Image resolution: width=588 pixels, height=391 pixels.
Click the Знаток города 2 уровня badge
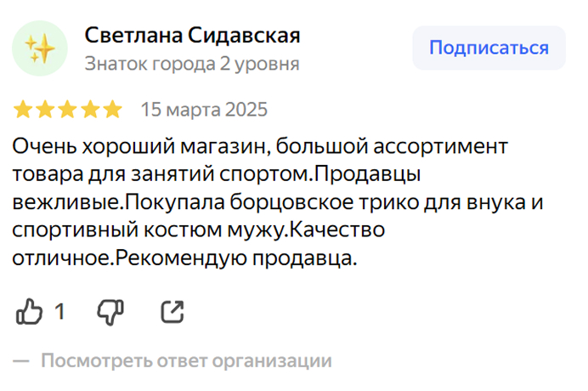(x=191, y=64)
